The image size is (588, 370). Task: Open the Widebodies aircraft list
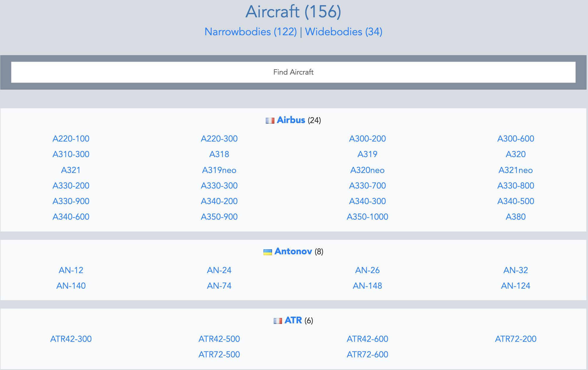tap(344, 32)
